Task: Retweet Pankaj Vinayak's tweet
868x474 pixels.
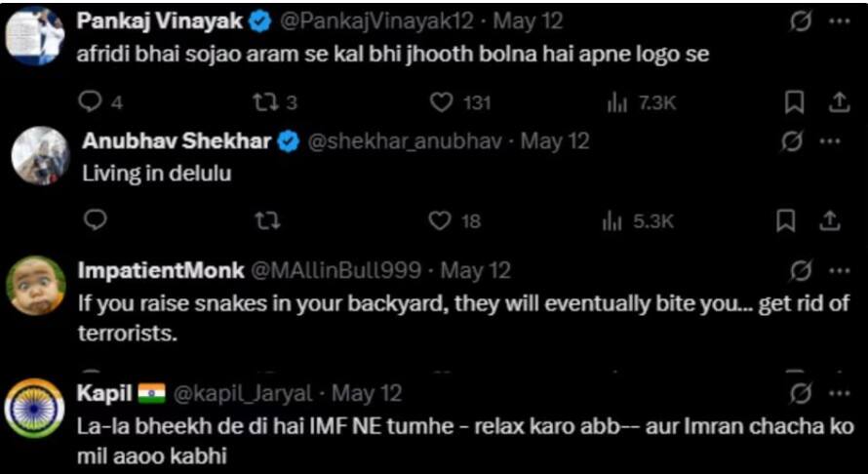Action: click(x=263, y=102)
